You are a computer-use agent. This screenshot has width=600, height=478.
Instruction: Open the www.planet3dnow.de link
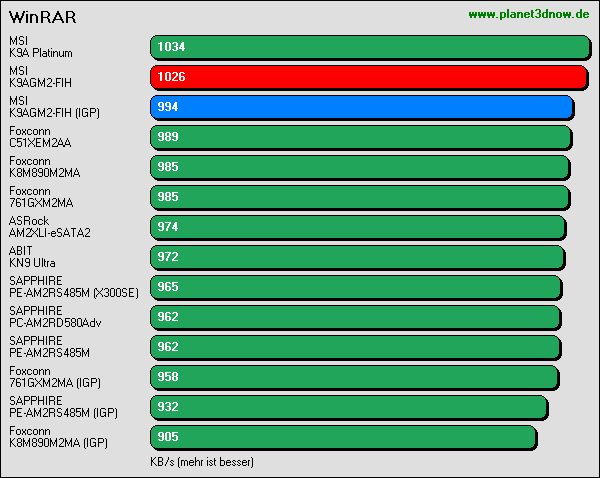coord(529,15)
